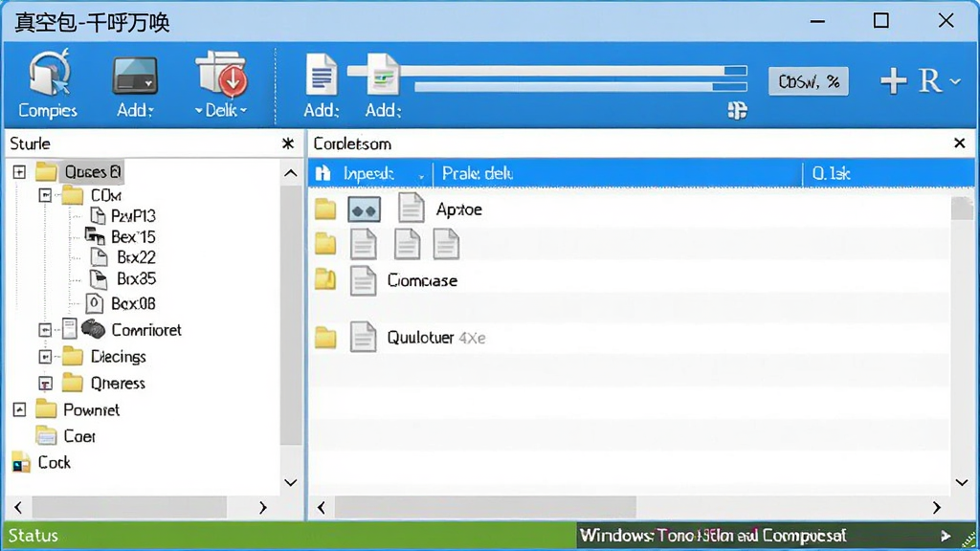Click the CbSw, % button
This screenshot has height=551, width=980.
point(808,81)
